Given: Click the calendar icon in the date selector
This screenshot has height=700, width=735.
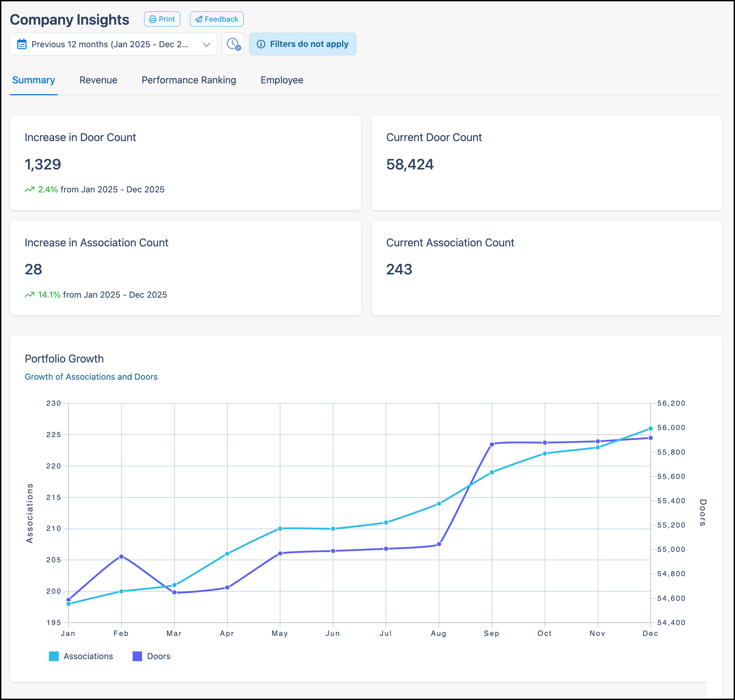Looking at the screenshot, I should [22, 44].
